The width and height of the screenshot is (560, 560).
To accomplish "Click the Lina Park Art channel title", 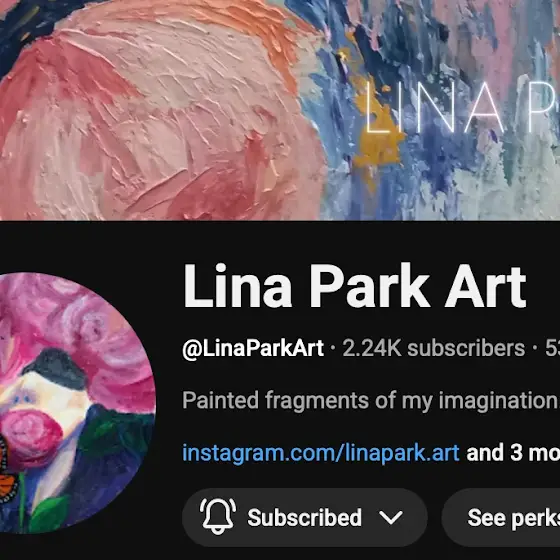I will coord(354,286).
